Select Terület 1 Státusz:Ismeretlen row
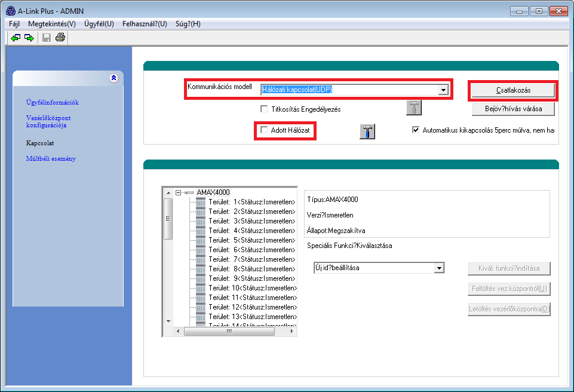 pos(252,202)
